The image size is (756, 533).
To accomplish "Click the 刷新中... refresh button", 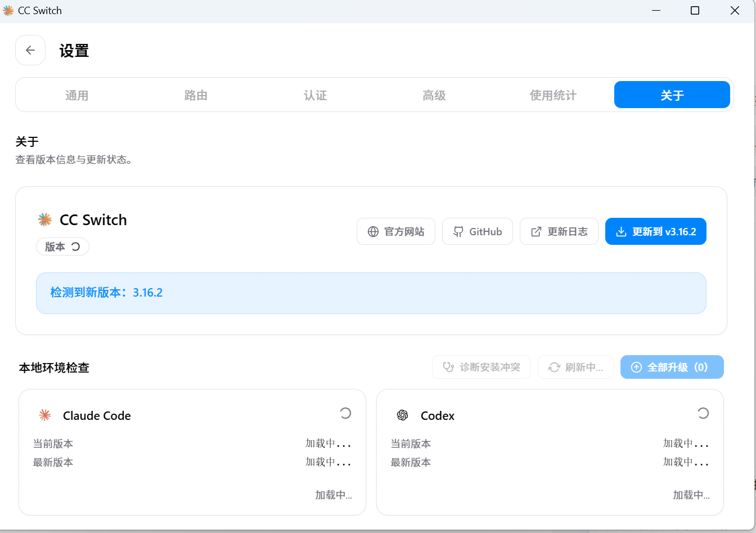I will click(x=575, y=367).
